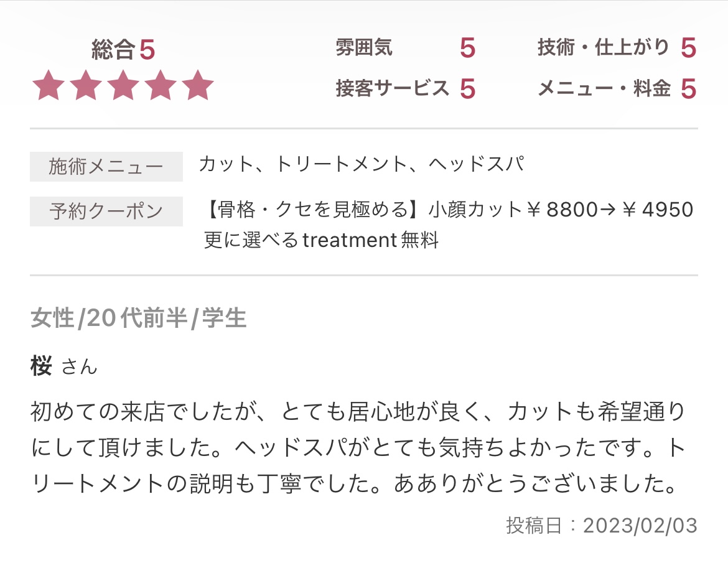Click the 技術・仕上がり rating label
Viewport: 728px width, 563px height.
point(603,48)
